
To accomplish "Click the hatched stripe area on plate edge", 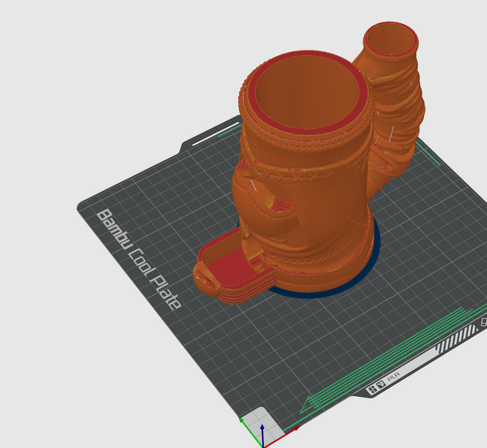I will [x=457, y=339].
